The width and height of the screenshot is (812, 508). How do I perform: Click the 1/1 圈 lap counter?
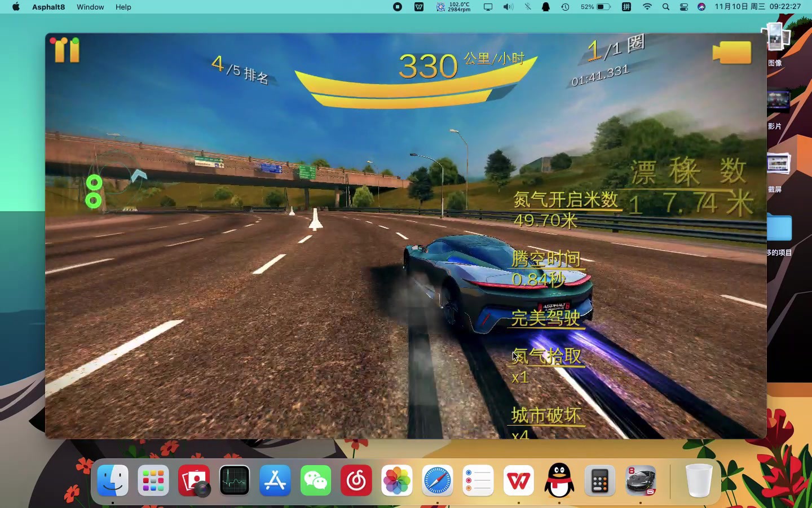click(616, 48)
